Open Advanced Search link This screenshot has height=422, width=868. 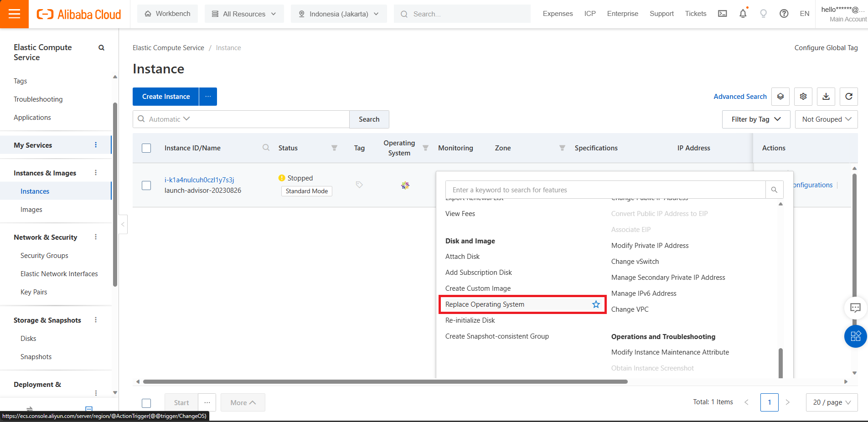[740, 97]
